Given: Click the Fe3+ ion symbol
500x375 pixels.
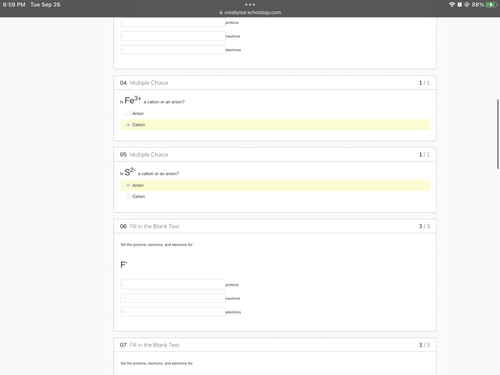Looking at the screenshot, I should (133, 100).
